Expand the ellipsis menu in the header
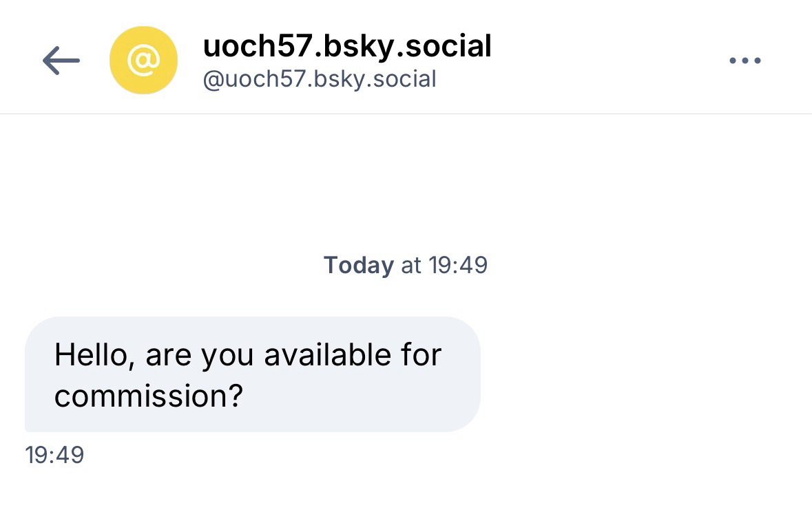 (x=745, y=61)
